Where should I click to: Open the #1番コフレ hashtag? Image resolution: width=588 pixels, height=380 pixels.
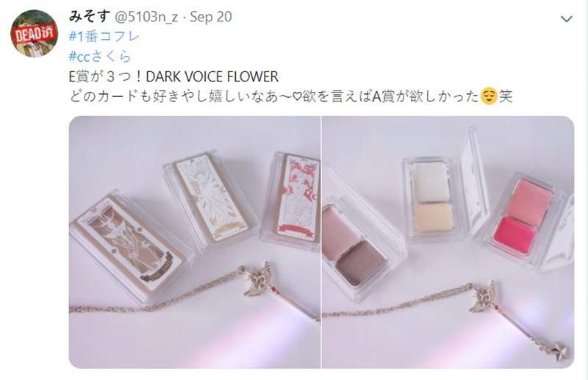pos(104,37)
